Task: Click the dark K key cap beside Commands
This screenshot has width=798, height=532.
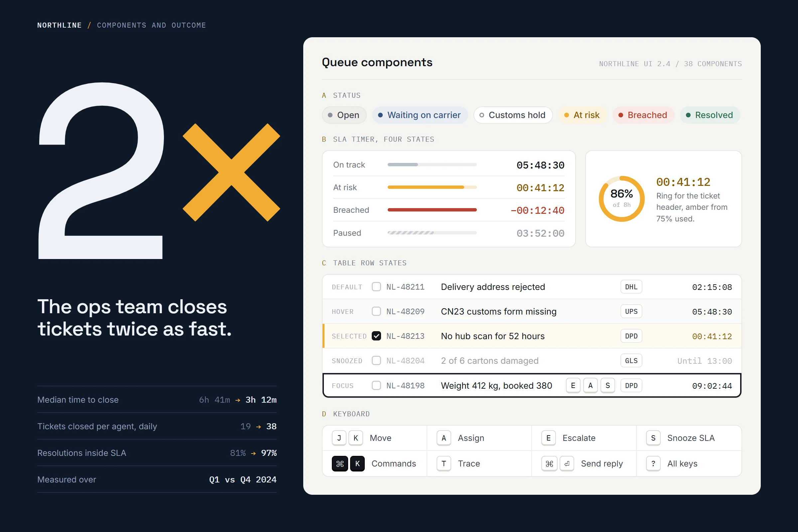Action: 357,464
